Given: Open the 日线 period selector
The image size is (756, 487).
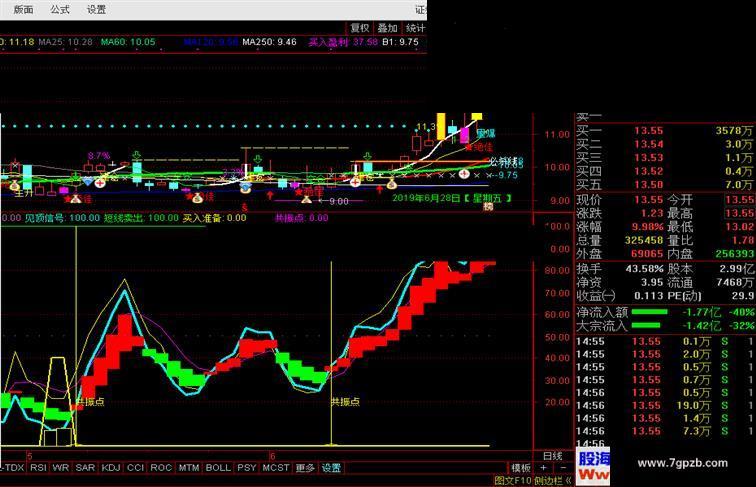Looking at the screenshot, I should coord(553,456).
